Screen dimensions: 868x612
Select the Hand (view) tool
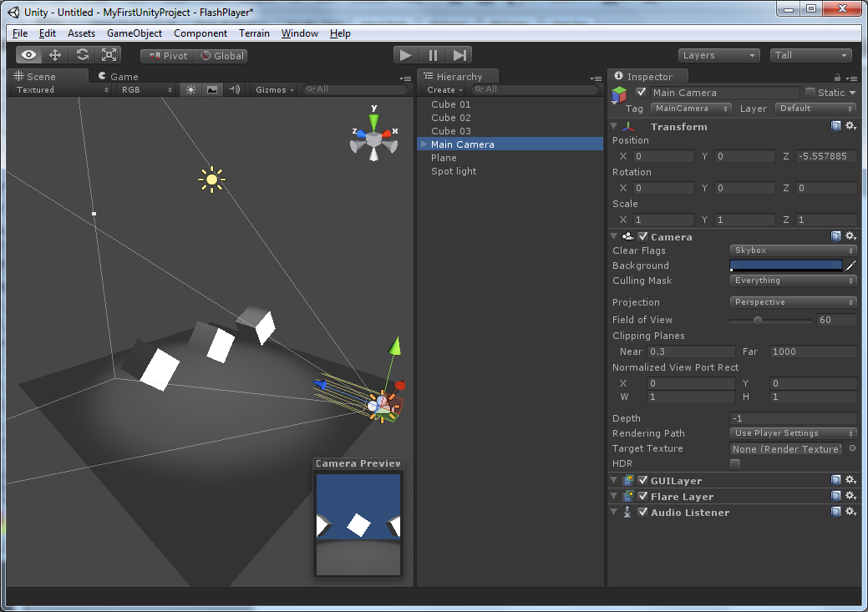(x=28, y=55)
